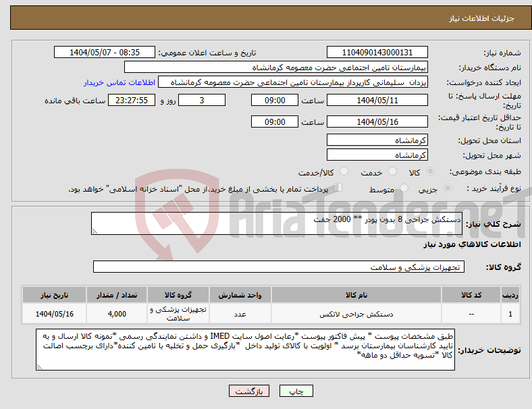Click the request creator field یزدان سلیمانی

pyautogui.click(x=293, y=82)
